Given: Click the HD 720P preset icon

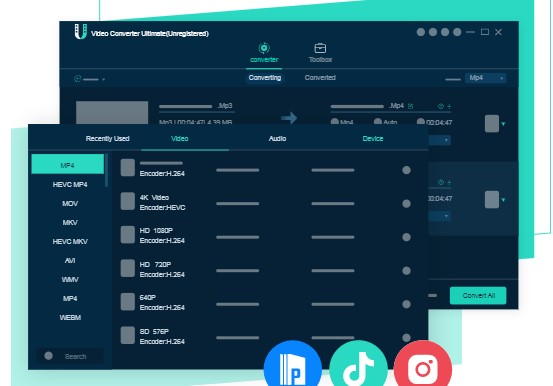Looking at the screenshot, I should 128,268.
